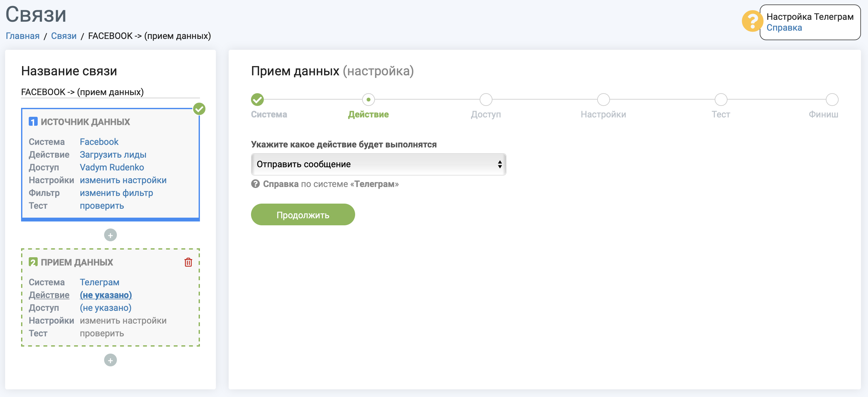
Task: Click the connection name input field
Action: 110,92
